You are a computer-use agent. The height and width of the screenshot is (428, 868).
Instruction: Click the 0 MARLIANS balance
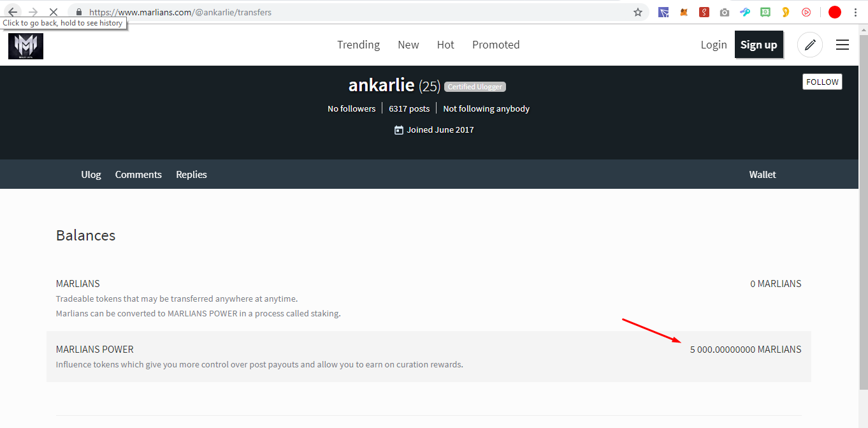click(x=776, y=284)
